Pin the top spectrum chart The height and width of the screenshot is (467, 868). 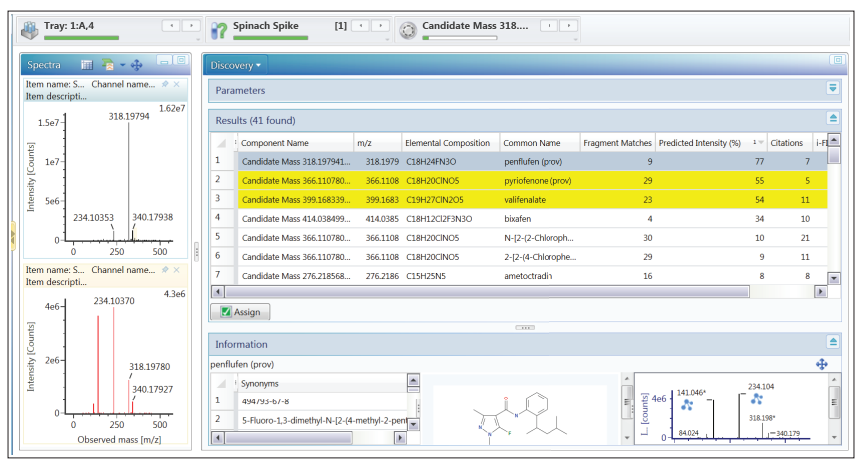164,84
